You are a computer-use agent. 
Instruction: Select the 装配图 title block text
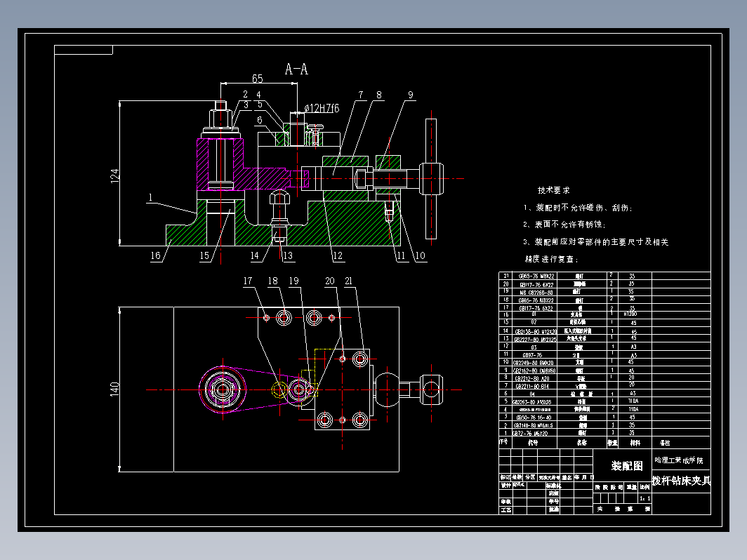pos(627,466)
